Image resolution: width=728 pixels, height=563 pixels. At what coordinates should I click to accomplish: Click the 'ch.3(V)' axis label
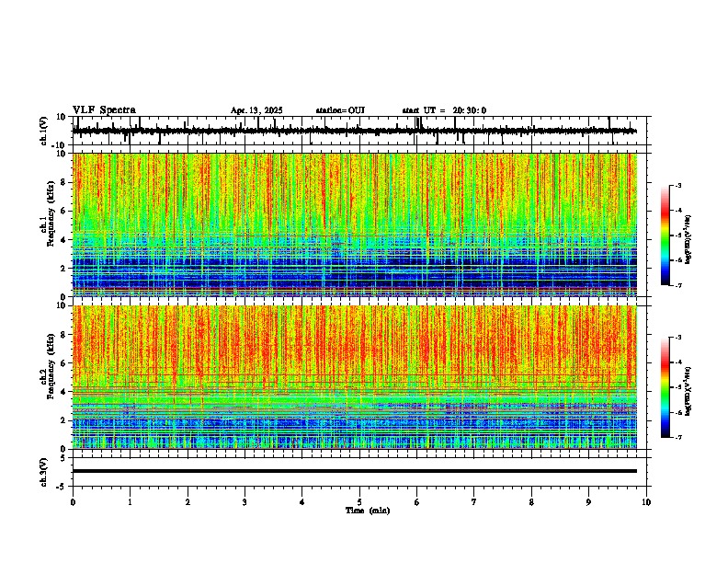click(x=44, y=472)
